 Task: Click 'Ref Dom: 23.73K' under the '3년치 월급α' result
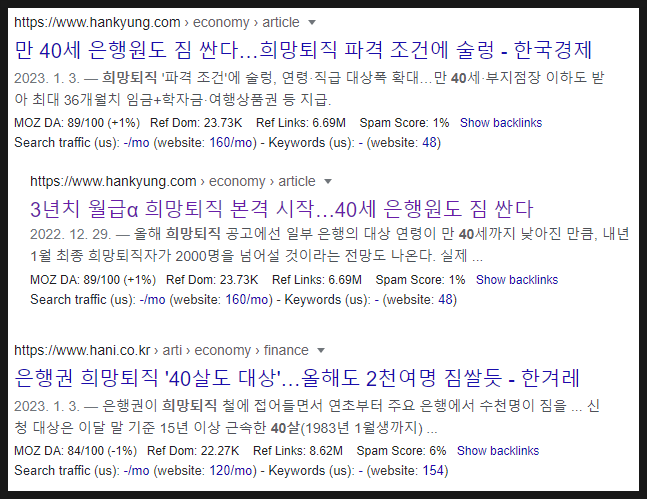pyautogui.click(x=212, y=279)
